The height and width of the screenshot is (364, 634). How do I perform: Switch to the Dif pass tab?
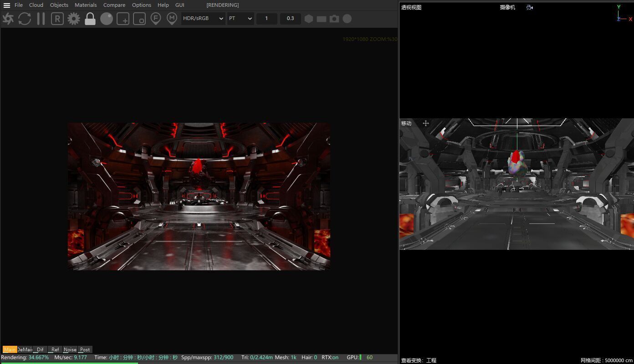pyautogui.click(x=40, y=349)
